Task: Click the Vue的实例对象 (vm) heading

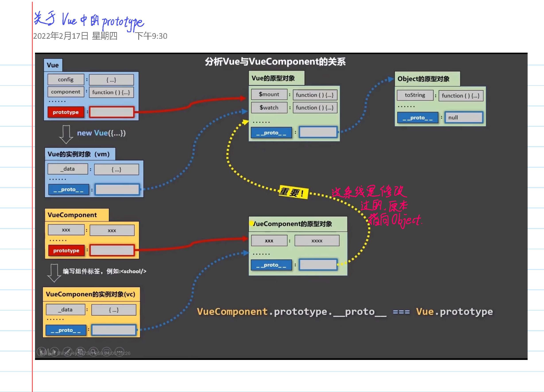Action: point(79,154)
